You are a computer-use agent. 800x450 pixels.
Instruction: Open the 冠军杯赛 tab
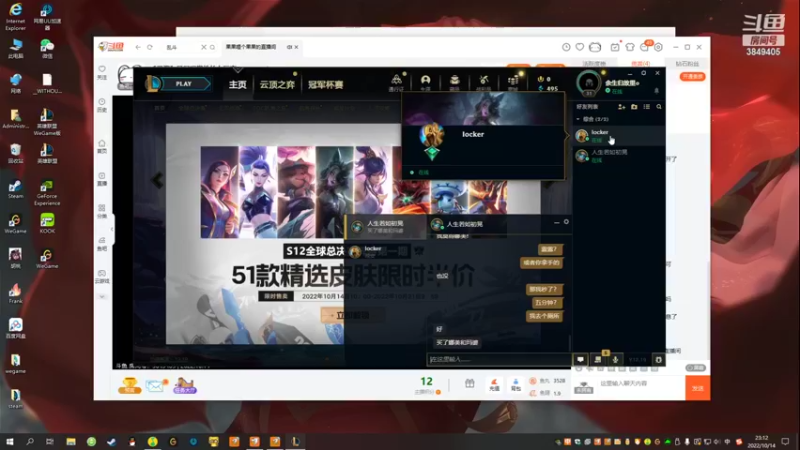(326, 85)
